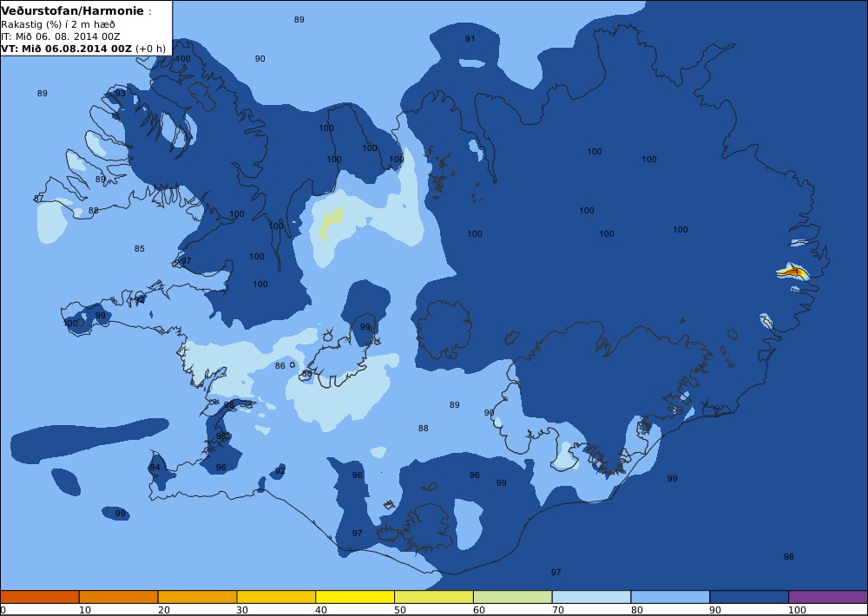The image size is (868, 616).
Task: Click the legend tick label '20'
Action: click(x=164, y=610)
